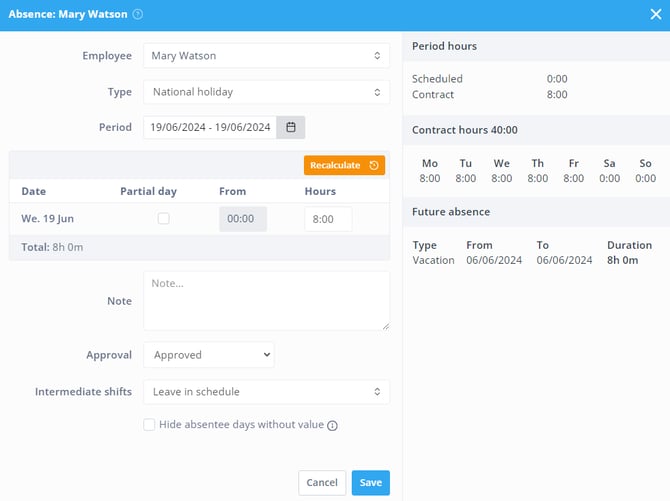Open the Employee dropdown showing Mary Watson
This screenshot has width=670, height=501.
click(x=266, y=56)
